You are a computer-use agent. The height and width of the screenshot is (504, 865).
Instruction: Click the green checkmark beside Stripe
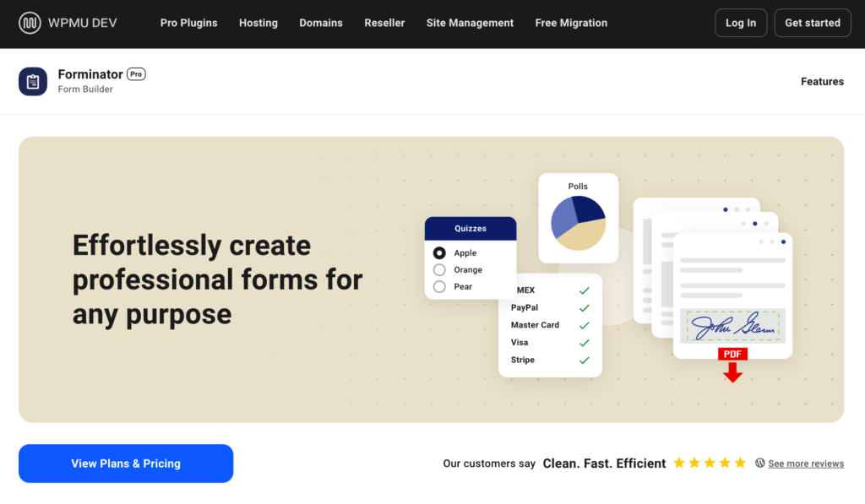(x=583, y=360)
